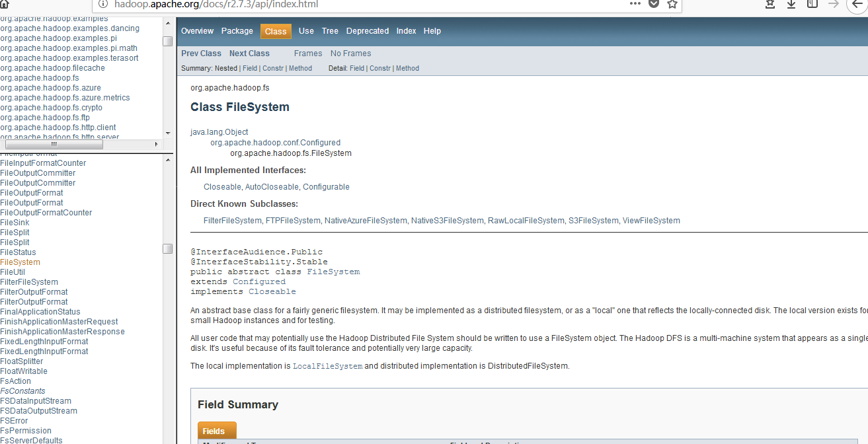
Task: Open FileSink in class list
Action: (x=15, y=223)
